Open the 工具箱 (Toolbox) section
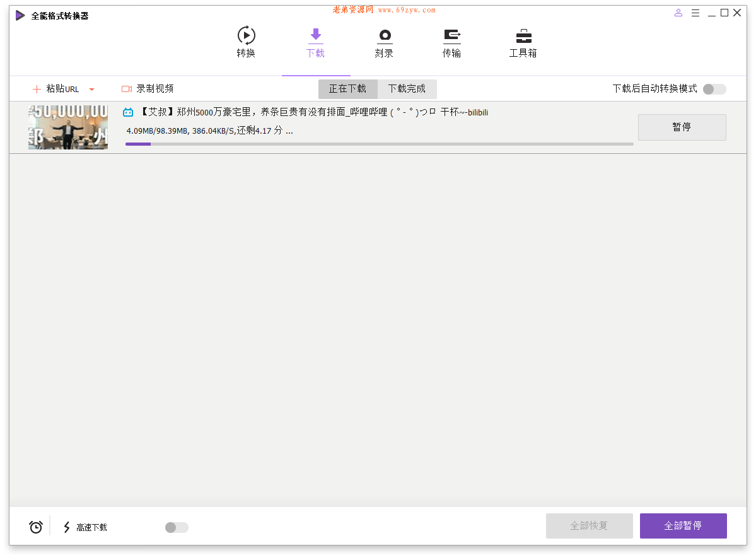The width and height of the screenshot is (756, 560). (x=523, y=42)
